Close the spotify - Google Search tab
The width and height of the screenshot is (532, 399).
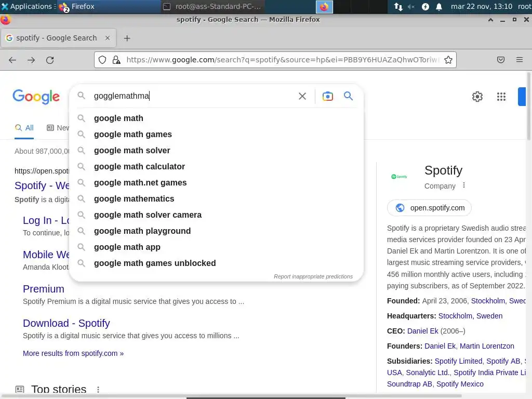pos(108,38)
